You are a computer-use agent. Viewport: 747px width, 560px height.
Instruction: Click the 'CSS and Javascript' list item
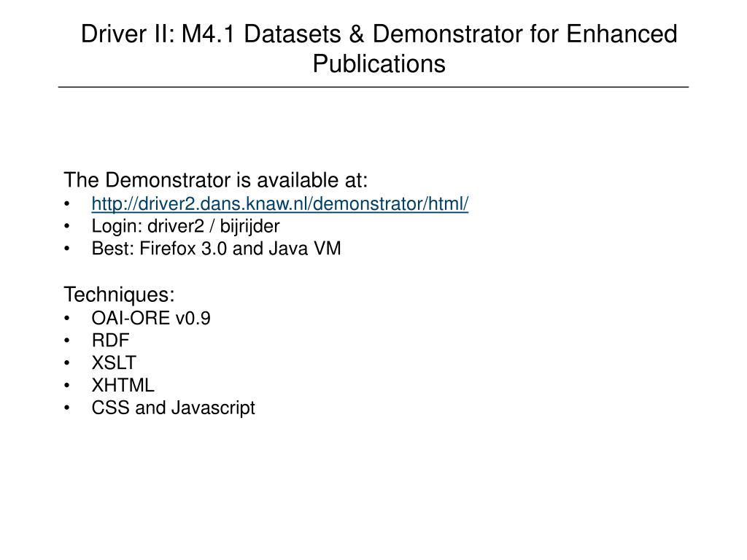[174, 408]
